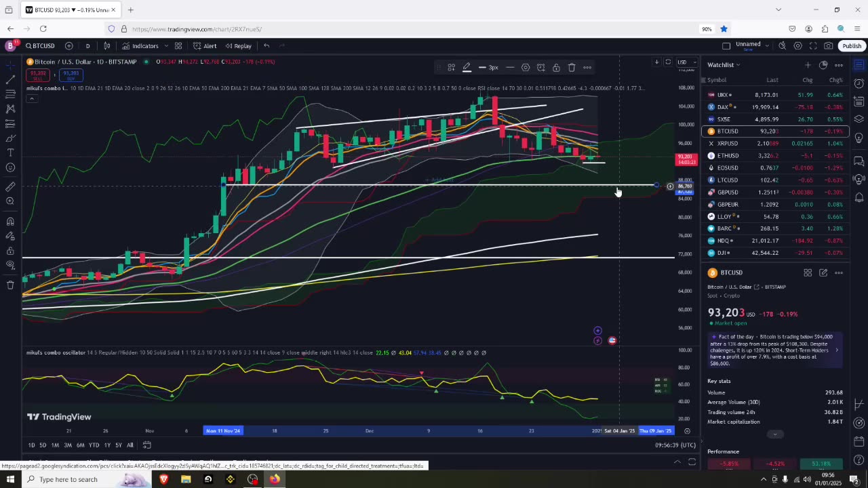Expand the USD currency dropdown
The width and height of the screenshot is (868, 488).
pyautogui.click(x=686, y=62)
